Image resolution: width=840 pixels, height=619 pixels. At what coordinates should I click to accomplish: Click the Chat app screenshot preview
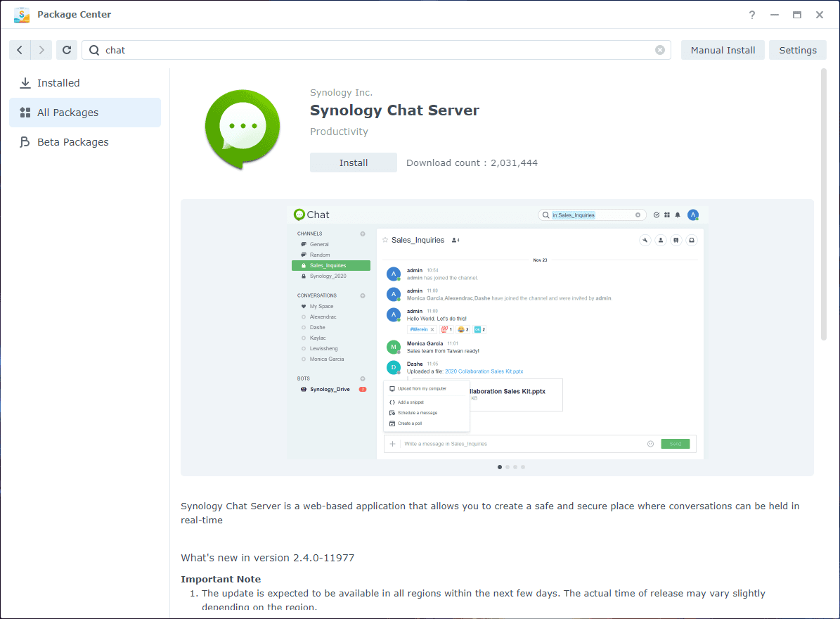(496, 332)
